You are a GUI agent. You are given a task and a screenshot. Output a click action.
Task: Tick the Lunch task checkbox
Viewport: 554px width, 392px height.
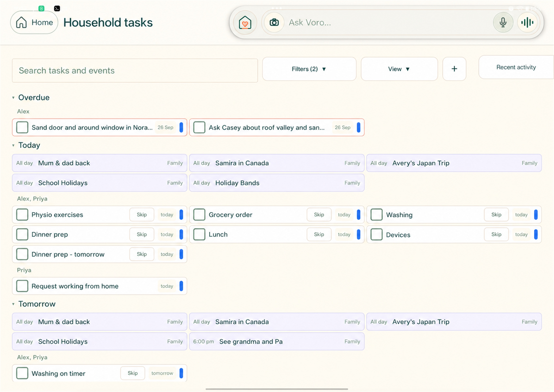pyautogui.click(x=199, y=234)
